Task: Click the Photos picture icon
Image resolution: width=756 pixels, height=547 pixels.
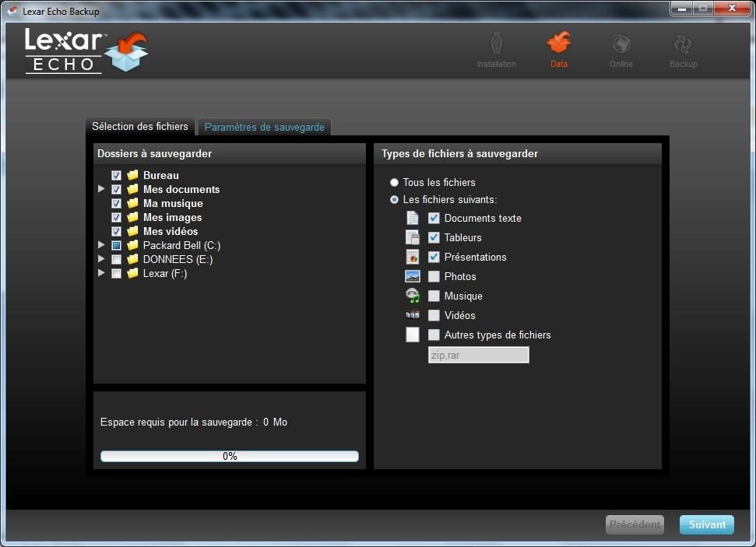Action: pos(412,276)
